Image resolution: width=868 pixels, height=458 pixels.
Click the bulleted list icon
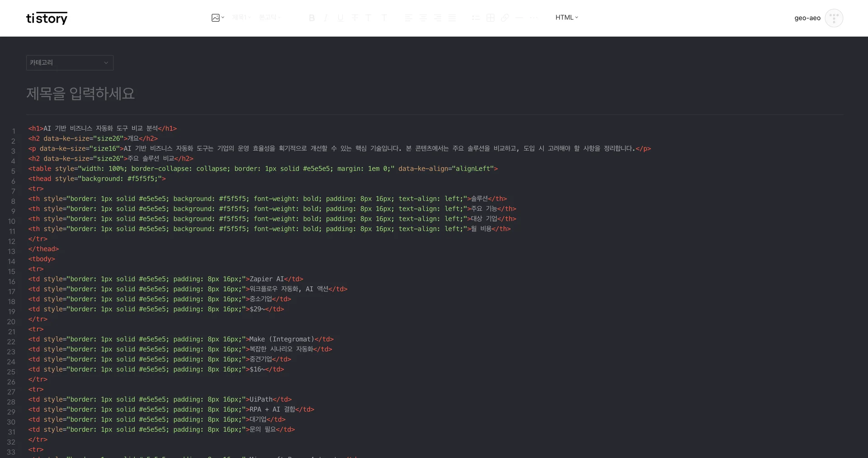pos(476,18)
